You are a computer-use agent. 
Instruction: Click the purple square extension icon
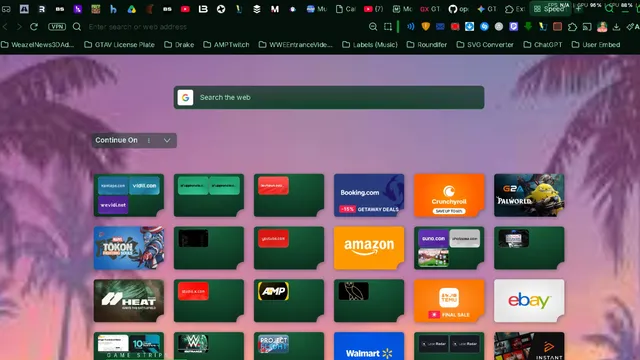(513, 27)
